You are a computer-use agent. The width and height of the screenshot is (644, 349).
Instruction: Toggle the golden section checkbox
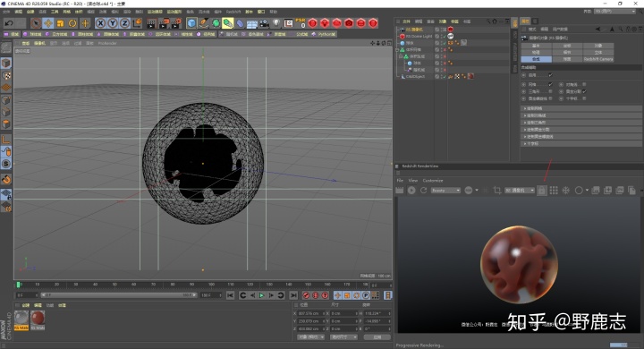tap(584, 91)
